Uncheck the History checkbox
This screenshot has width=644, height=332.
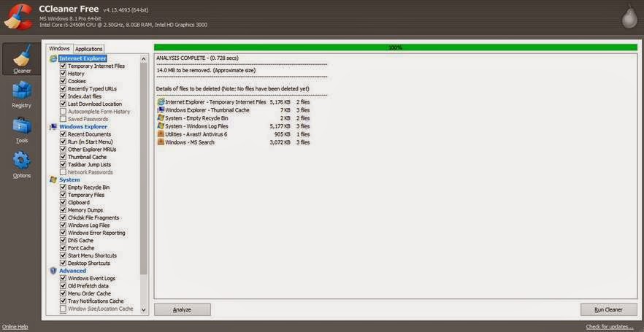coord(63,74)
